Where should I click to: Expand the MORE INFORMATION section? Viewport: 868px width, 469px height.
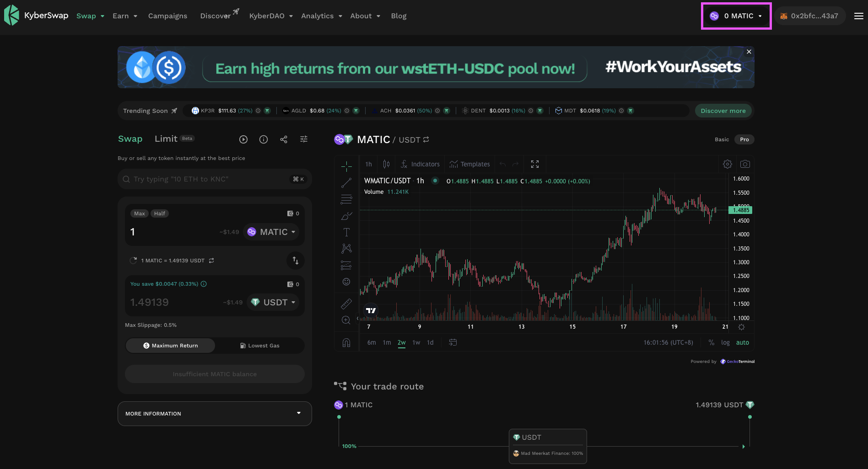(215, 414)
